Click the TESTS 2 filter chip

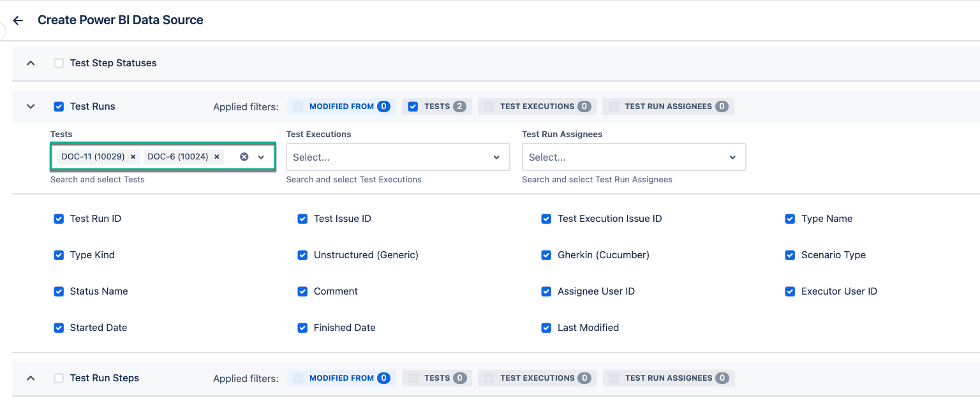coord(436,106)
